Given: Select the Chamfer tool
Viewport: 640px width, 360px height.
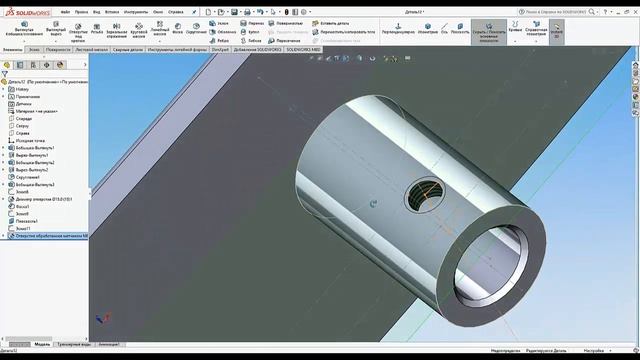Looking at the screenshot, I should coord(178,29).
